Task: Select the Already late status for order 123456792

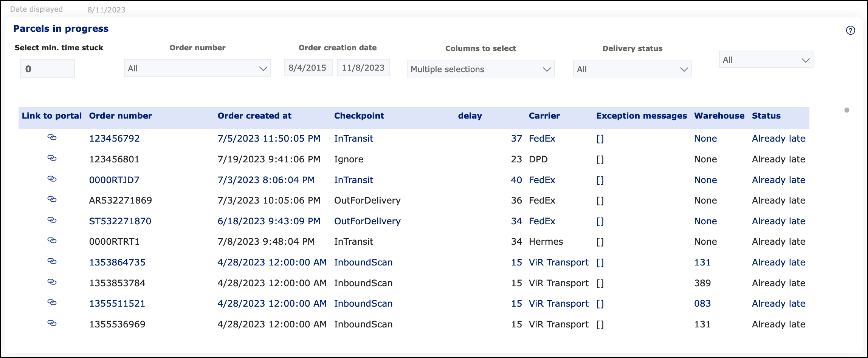Action: (x=778, y=139)
